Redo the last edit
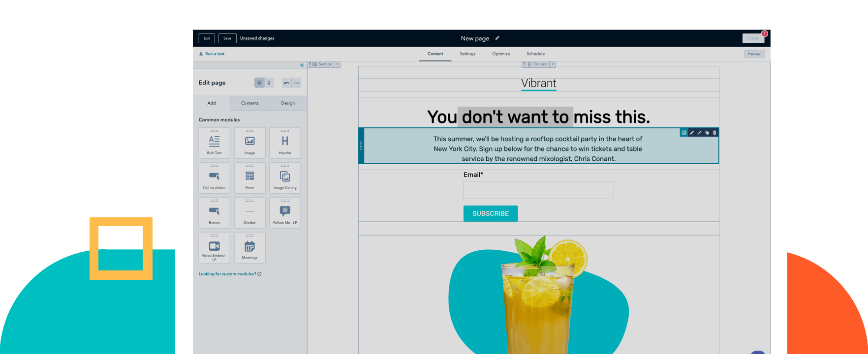The image size is (868, 354). (x=296, y=83)
